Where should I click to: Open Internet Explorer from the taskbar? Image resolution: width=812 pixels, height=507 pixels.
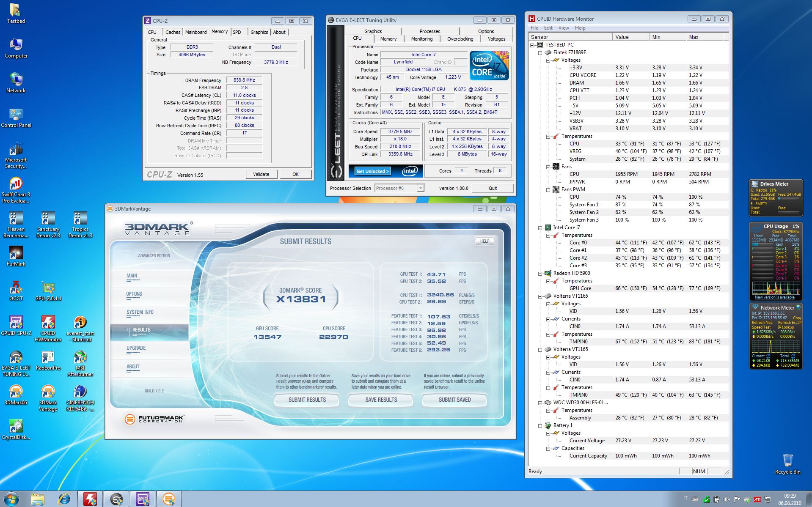pos(64,499)
